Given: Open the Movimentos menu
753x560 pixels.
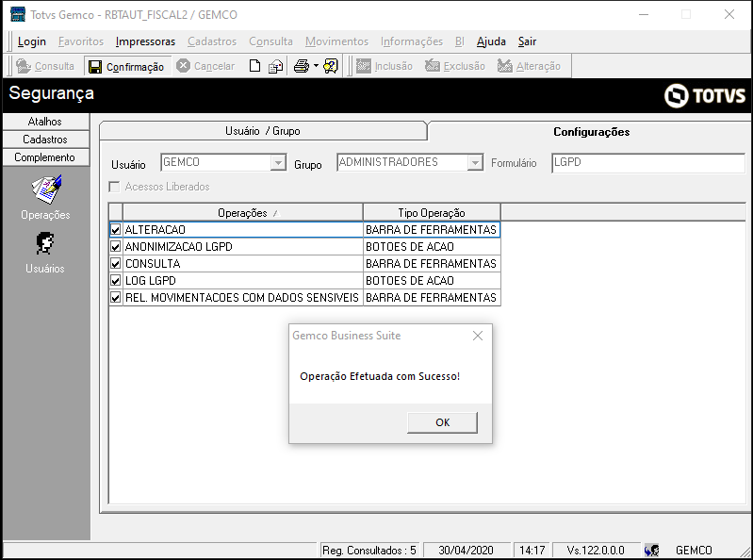Looking at the screenshot, I should [x=336, y=41].
